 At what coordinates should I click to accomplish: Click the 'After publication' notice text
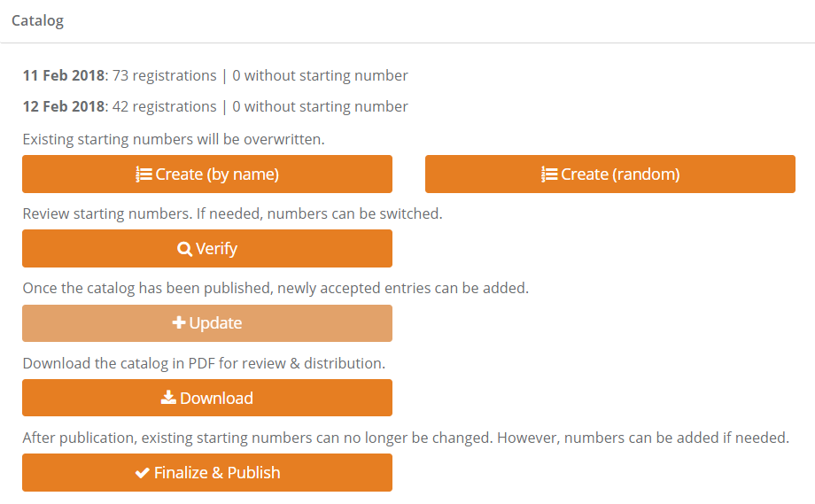point(405,438)
